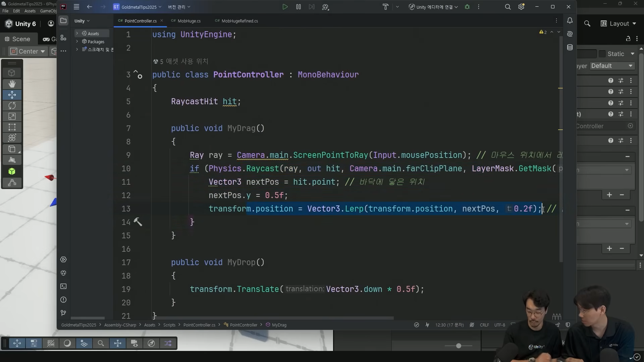This screenshot has width=644, height=362.
Task: Open the Git version control tool window
Action: pos(63,313)
